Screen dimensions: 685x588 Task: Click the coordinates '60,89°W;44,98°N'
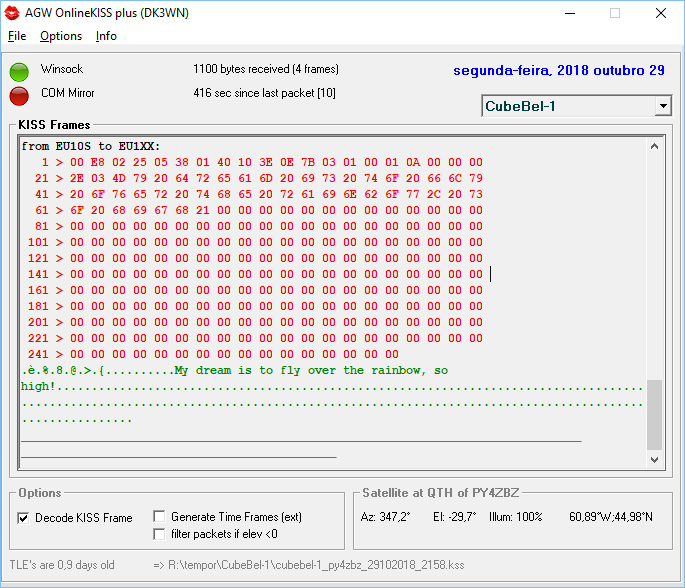(x=611, y=517)
